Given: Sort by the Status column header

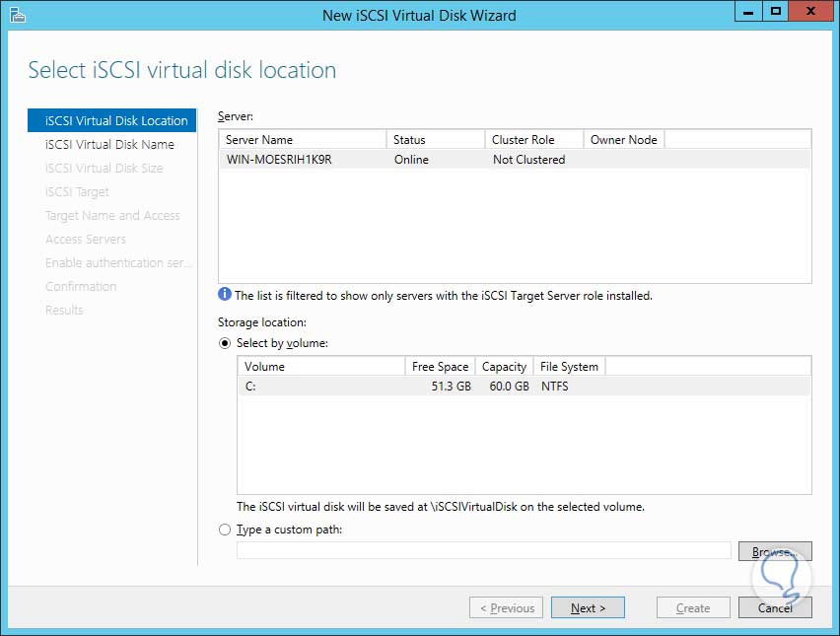Looking at the screenshot, I should 436,140.
